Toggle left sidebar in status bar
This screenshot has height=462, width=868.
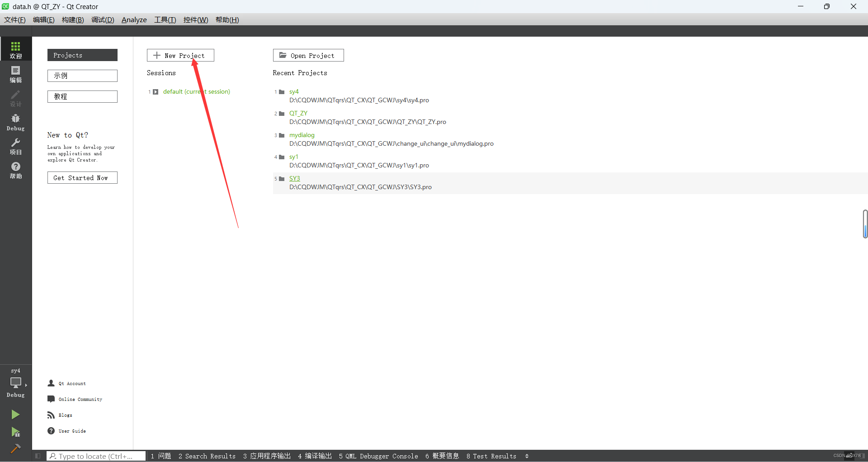pyautogui.click(x=38, y=456)
